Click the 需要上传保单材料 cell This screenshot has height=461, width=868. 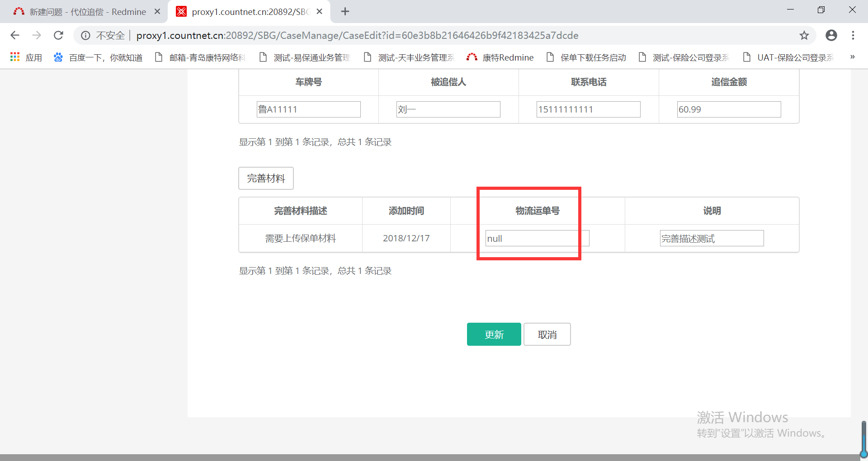coord(301,239)
